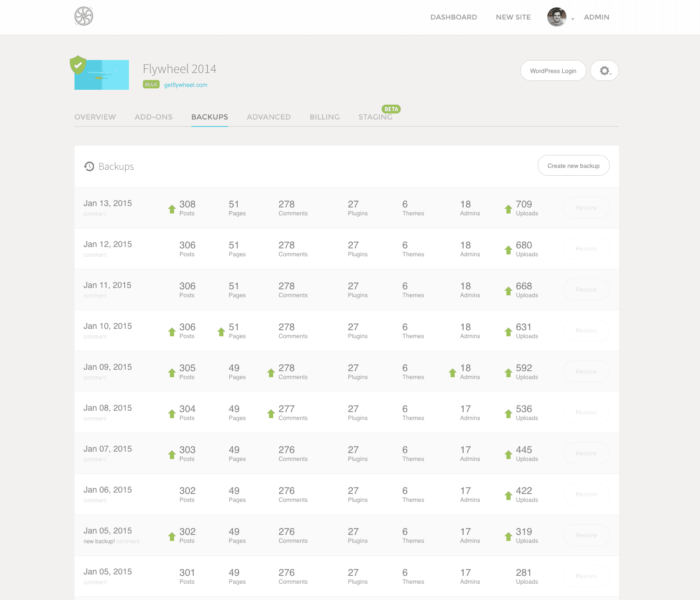Restore the backup with 301 Posts
Screen dimensions: 700x600
[586, 576]
